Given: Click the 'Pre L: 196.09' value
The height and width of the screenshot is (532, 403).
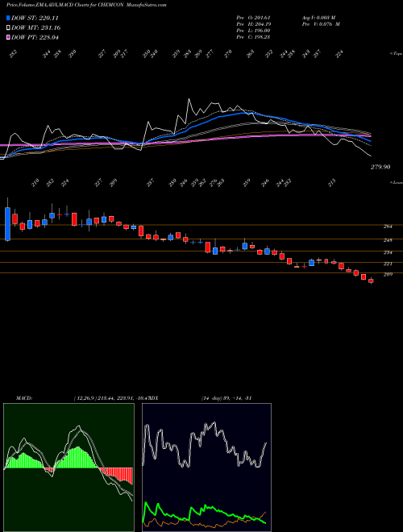Looking at the screenshot, I should [253, 31].
